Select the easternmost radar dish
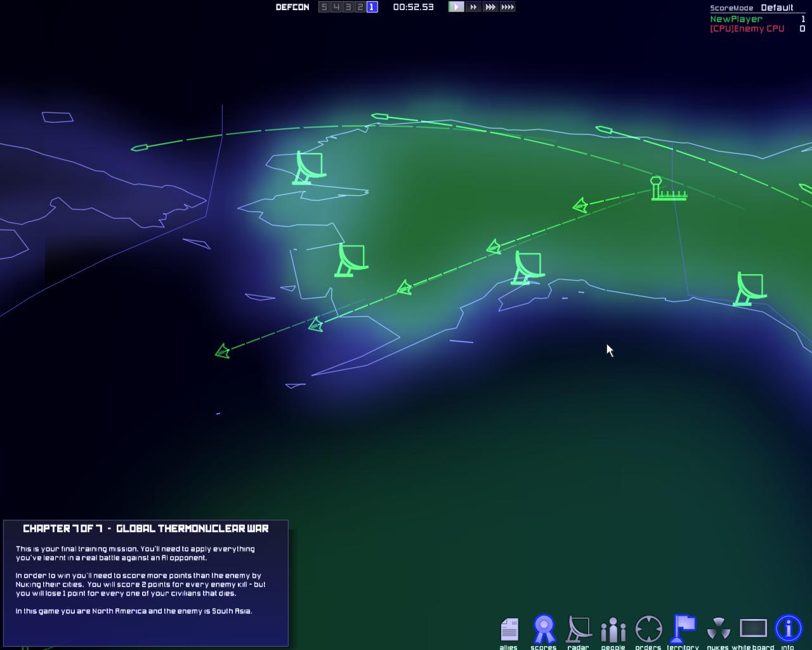 [750, 289]
